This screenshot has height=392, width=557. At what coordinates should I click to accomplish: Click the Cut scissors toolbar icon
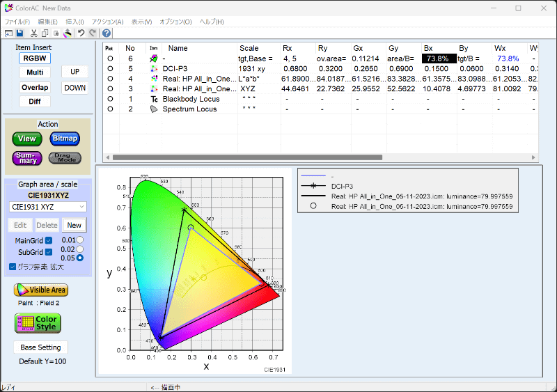click(33, 33)
